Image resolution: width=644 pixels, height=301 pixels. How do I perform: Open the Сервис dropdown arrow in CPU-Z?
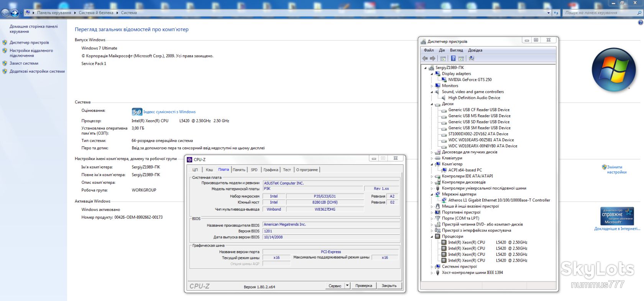pyautogui.click(x=347, y=286)
